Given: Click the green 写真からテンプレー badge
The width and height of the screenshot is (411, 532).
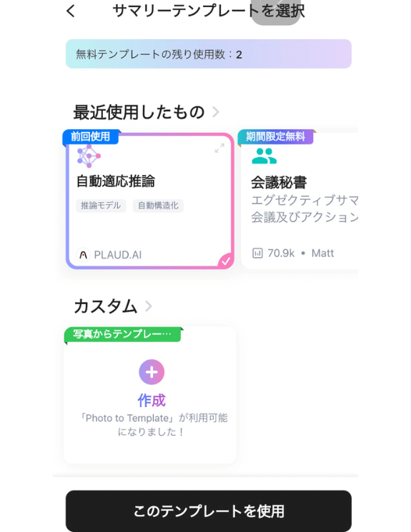Looking at the screenshot, I should [x=122, y=334].
